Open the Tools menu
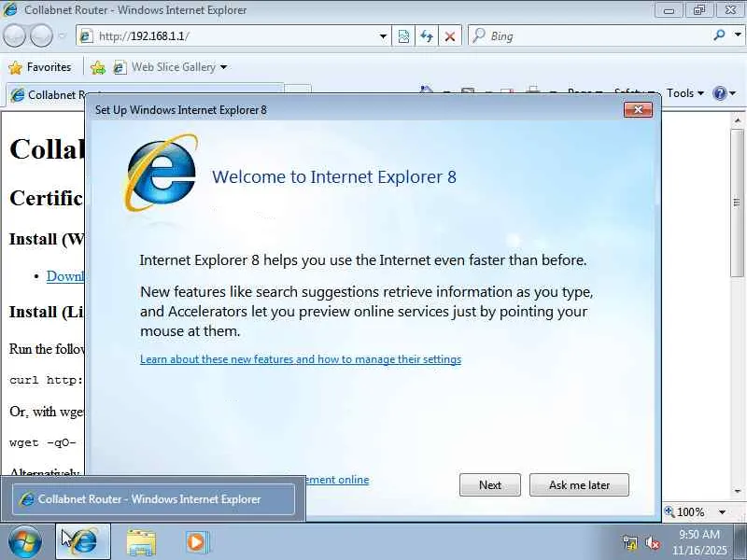This screenshot has width=747, height=560. tap(685, 93)
